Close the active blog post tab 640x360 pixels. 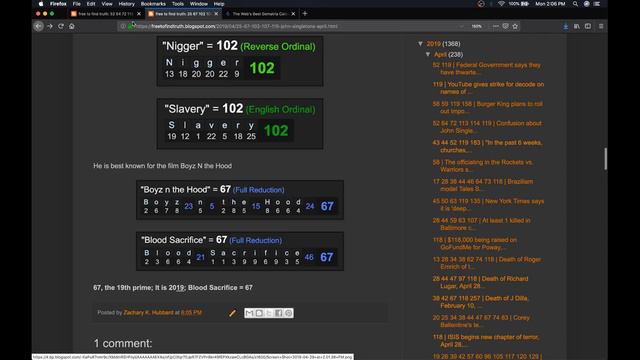[216, 14]
